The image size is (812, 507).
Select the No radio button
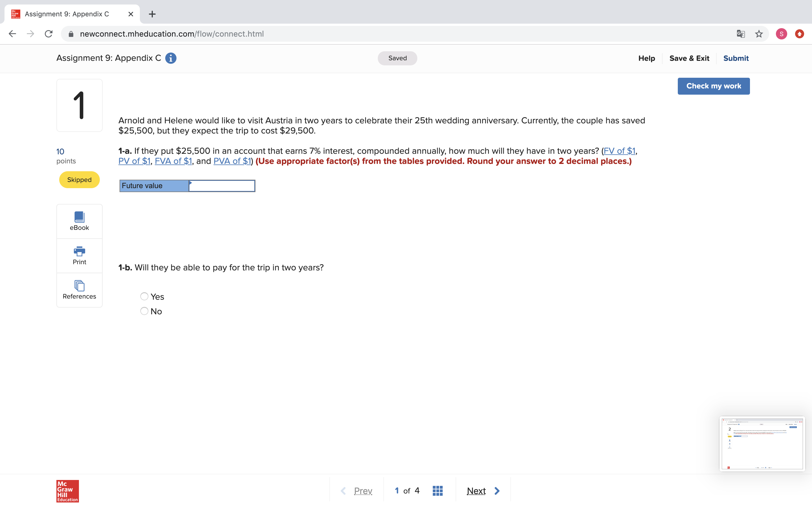point(144,311)
